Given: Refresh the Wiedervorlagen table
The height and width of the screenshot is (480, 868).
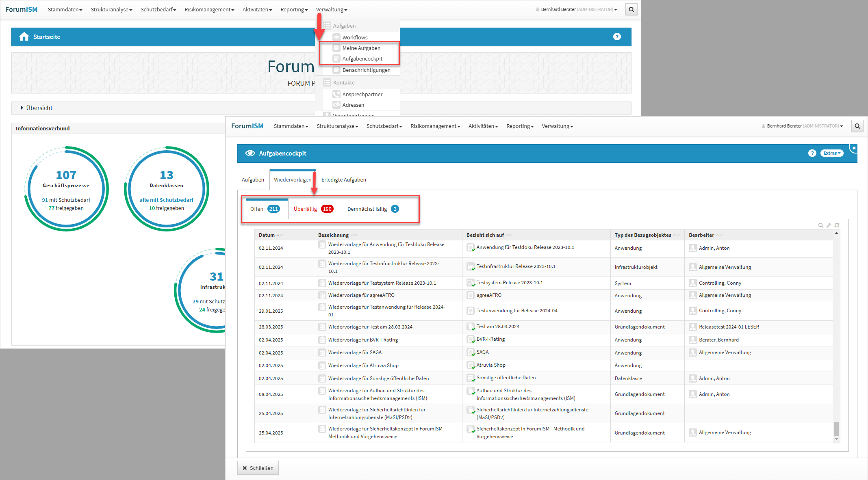Looking at the screenshot, I should pos(837,225).
